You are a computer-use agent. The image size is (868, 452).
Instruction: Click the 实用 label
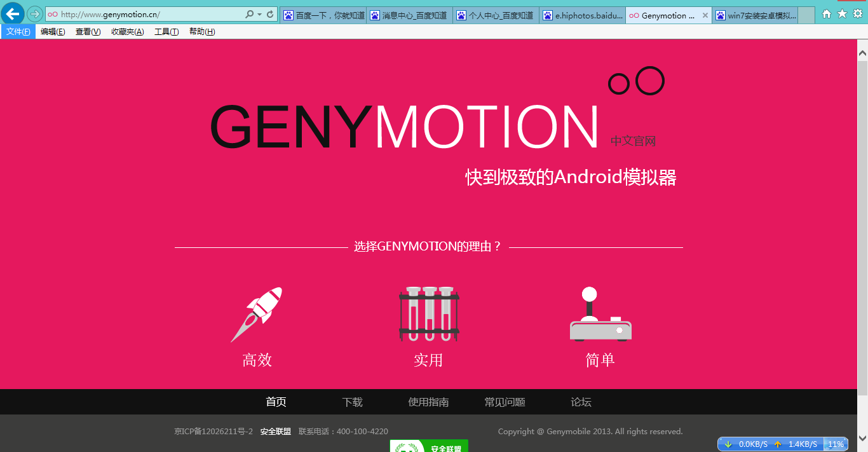428,360
